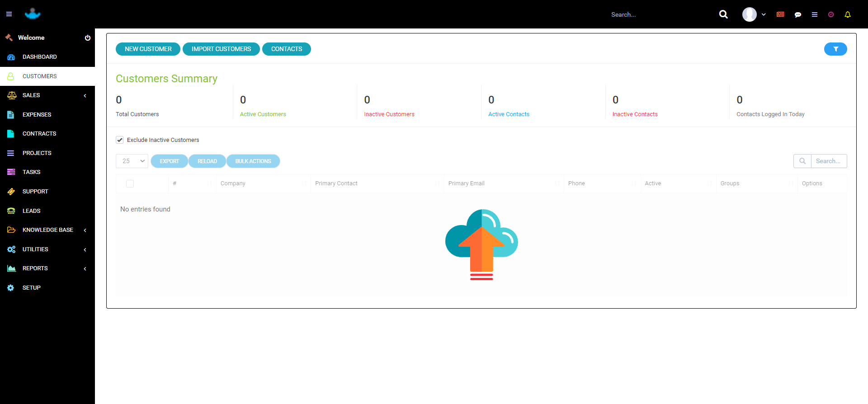Filter by Inactive Customers link
Screen dimensions: 868x404
(x=389, y=114)
